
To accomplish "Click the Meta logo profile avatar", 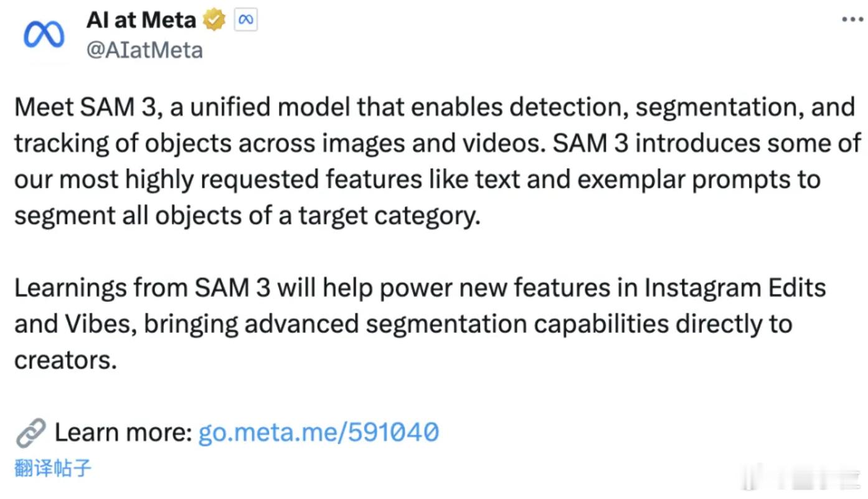I will (44, 35).
